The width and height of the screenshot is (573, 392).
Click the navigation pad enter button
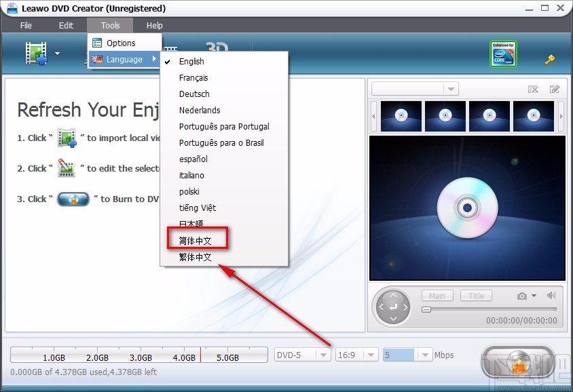tap(393, 307)
